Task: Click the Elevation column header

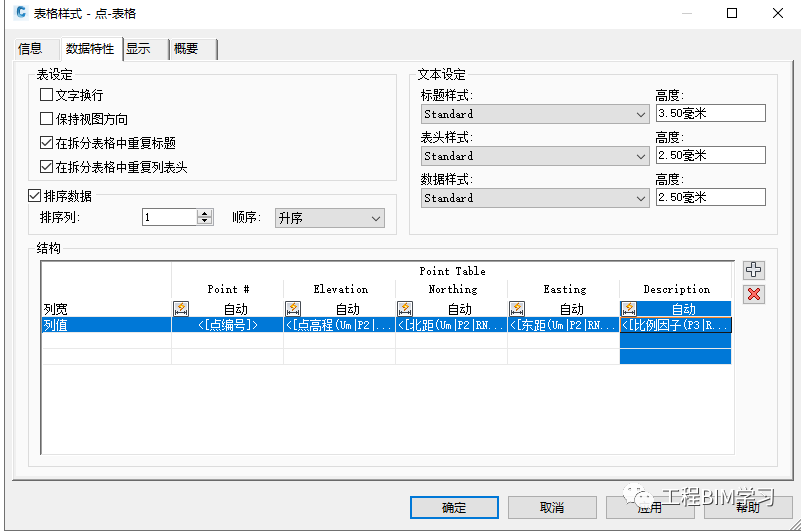Action: point(340,289)
